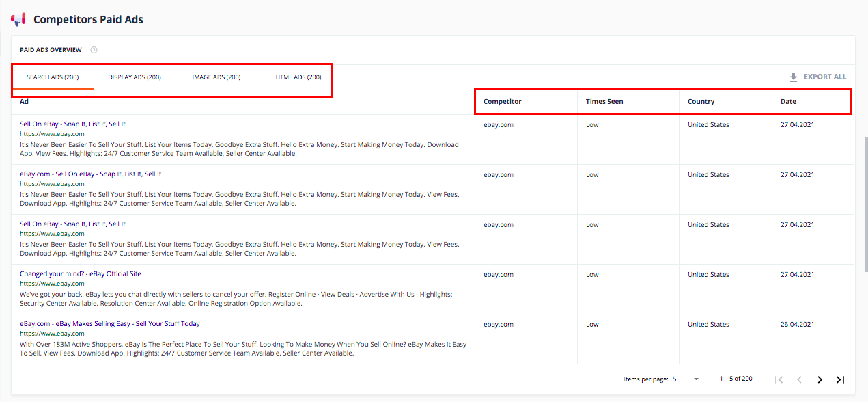Select the Image Ads (200) tab

click(216, 77)
